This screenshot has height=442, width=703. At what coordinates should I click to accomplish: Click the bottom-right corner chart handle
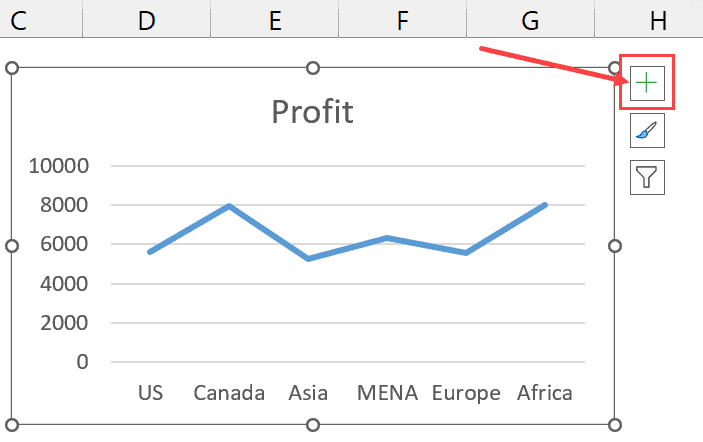point(614,424)
